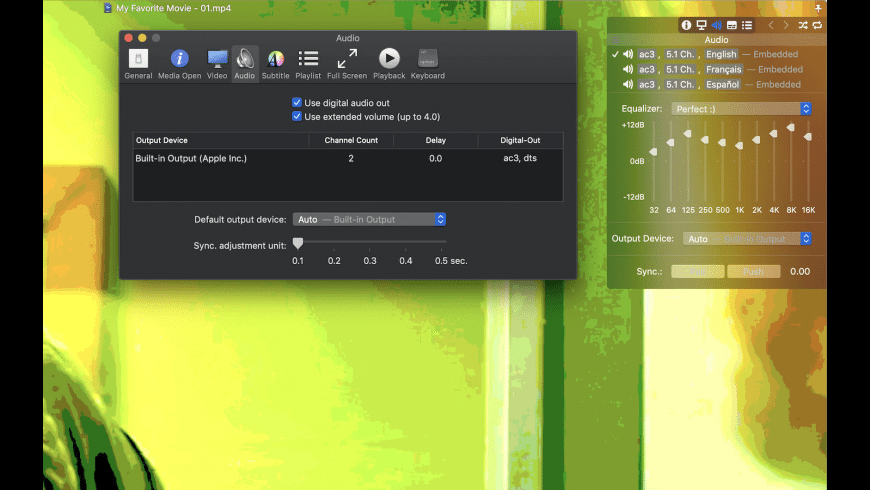Open playlist list icon in side panel
Image resolution: width=870 pixels, height=490 pixels.
747,25
